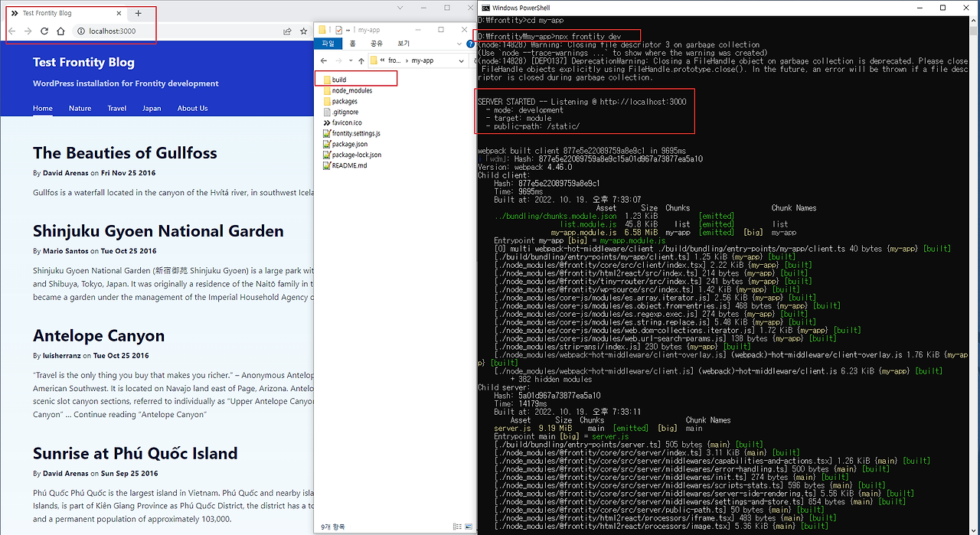This screenshot has height=535, width=980.
Task: Open the 보기 ribbon tab in Explorer
Action: pyautogui.click(x=403, y=44)
